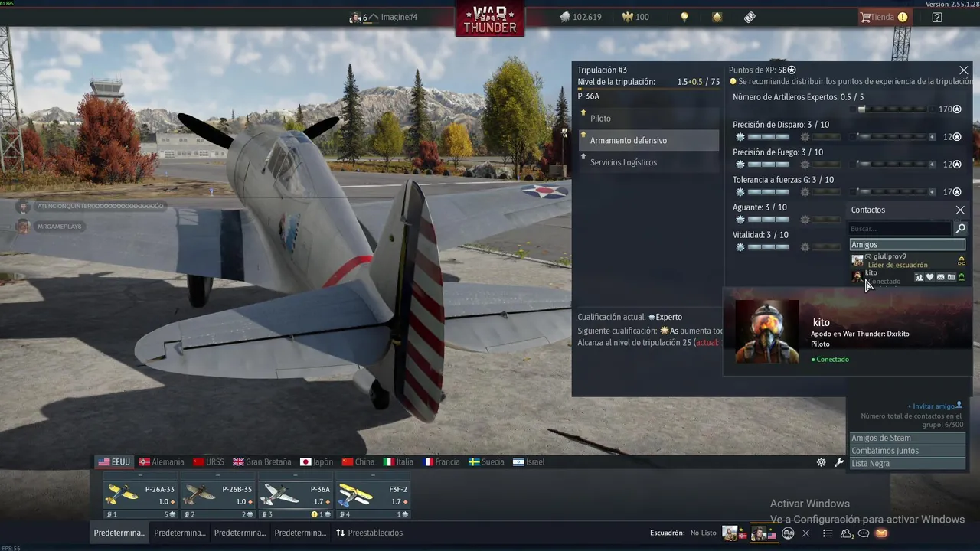The image size is (980, 551).
Task: Click heart favorite icon for kito
Action: [x=929, y=277]
